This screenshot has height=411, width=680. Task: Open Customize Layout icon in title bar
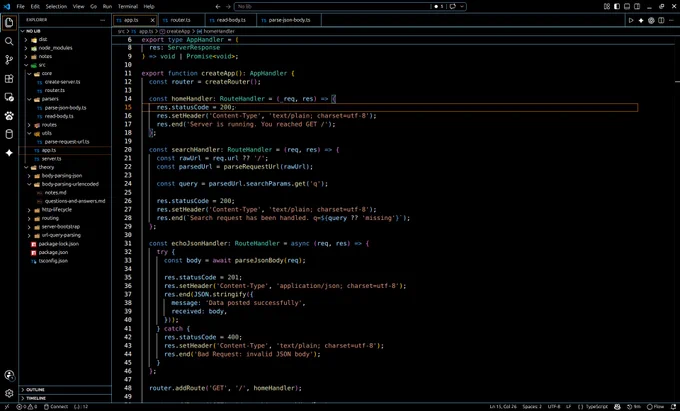click(x=607, y=7)
